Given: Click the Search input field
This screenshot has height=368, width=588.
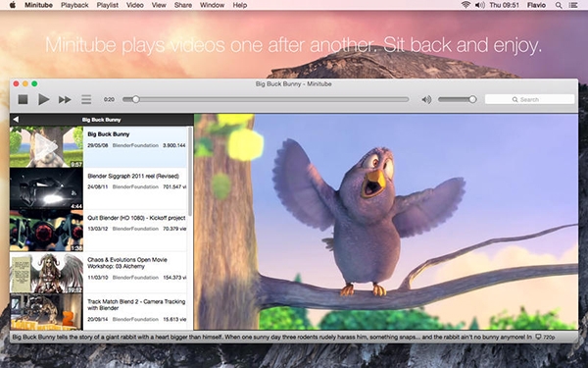Looking at the screenshot, I should (529, 99).
